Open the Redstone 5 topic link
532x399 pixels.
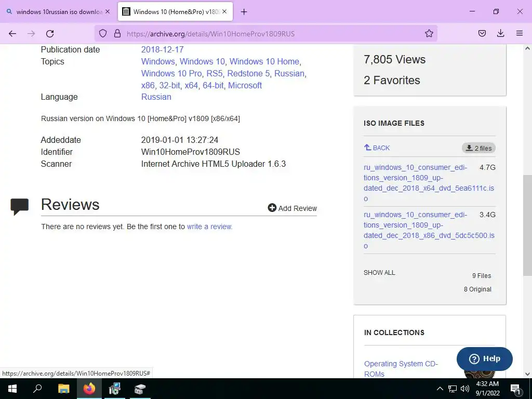(x=249, y=73)
